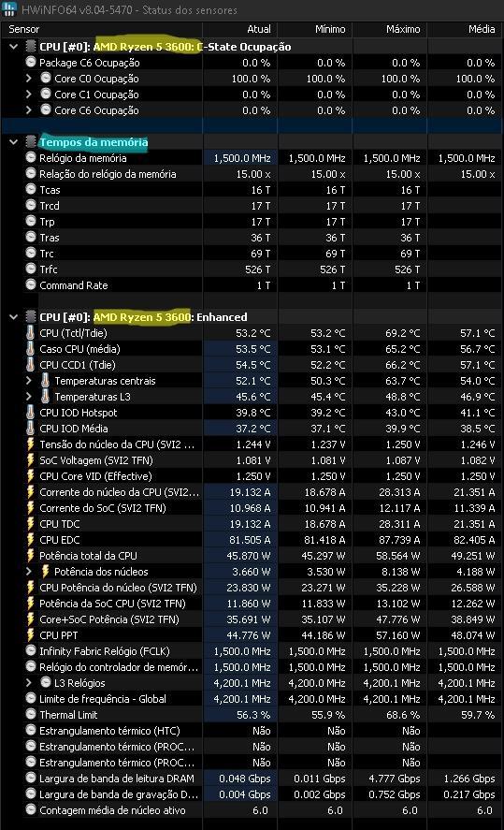This screenshot has height=830, width=504.
Task: Select the Relação do relógio da memória row
Action: (252, 174)
